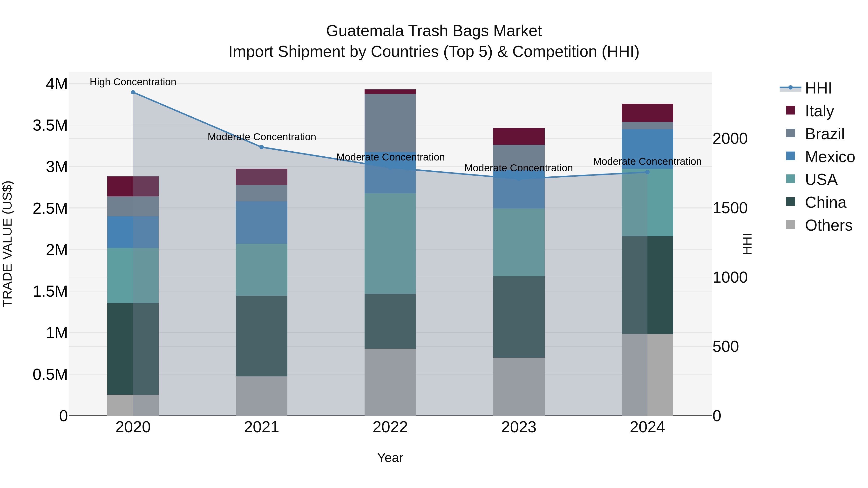
Task: Click the 2024 Mexico bar segment
Action: pos(647,149)
